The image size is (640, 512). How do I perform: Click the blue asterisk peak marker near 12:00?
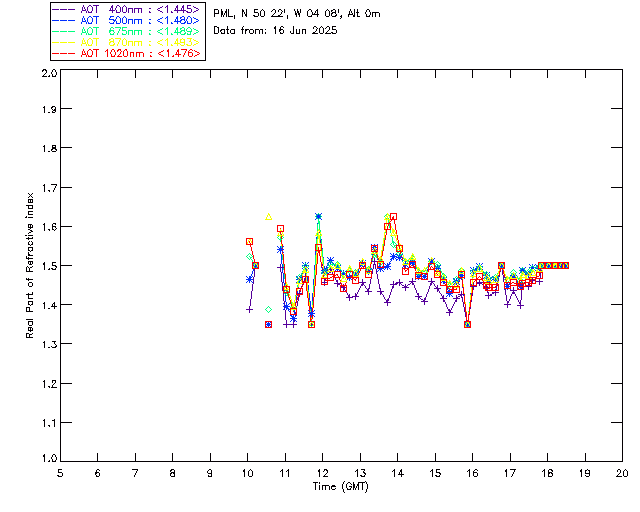318,216
